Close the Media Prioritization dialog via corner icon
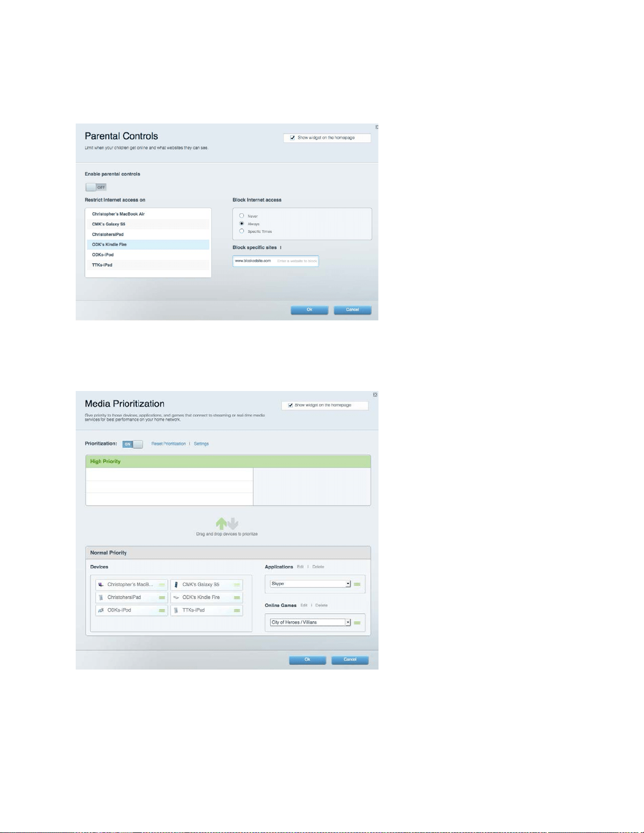The height and width of the screenshot is (833, 644). pos(375,394)
